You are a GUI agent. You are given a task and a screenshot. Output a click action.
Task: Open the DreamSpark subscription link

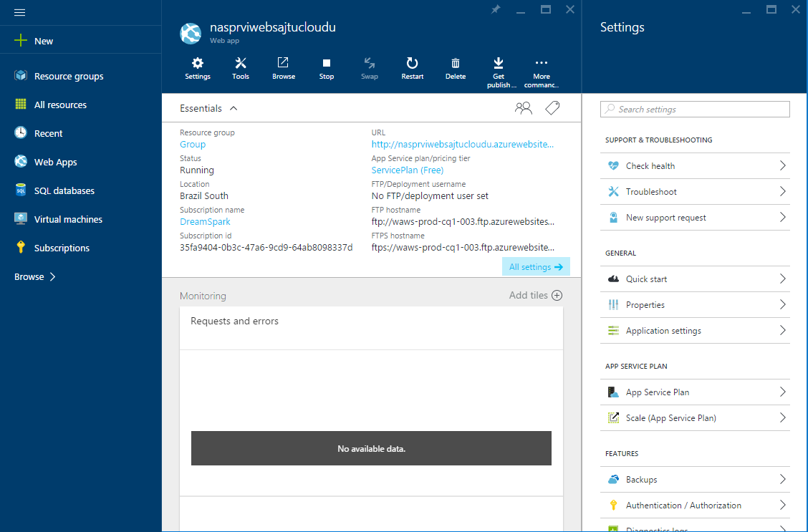point(205,221)
